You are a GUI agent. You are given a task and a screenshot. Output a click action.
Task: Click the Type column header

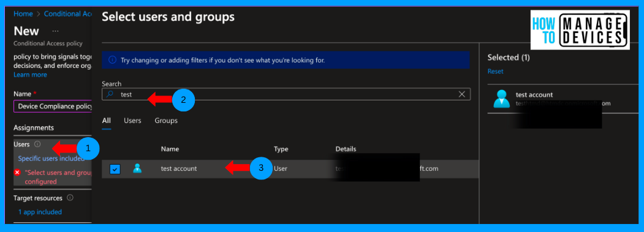click(x=281, y=149)
